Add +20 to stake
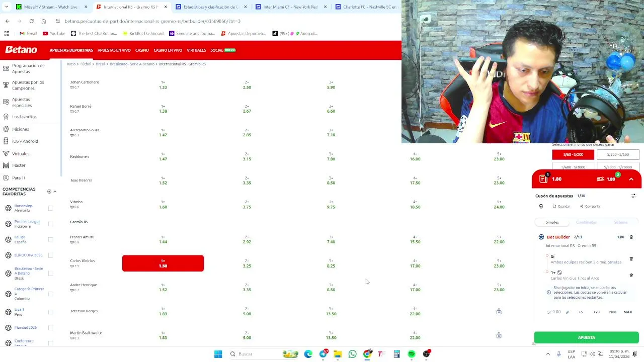 596,312
